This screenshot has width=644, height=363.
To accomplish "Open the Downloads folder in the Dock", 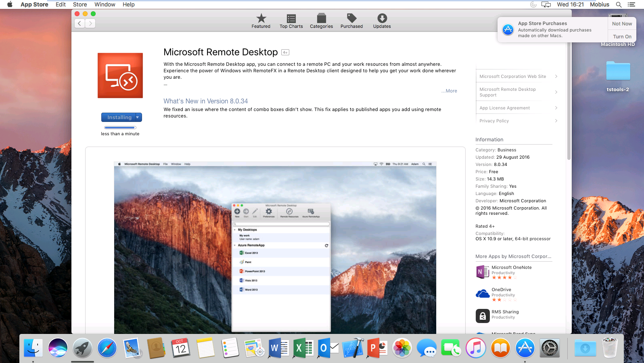I will click(x=585, y=348).
